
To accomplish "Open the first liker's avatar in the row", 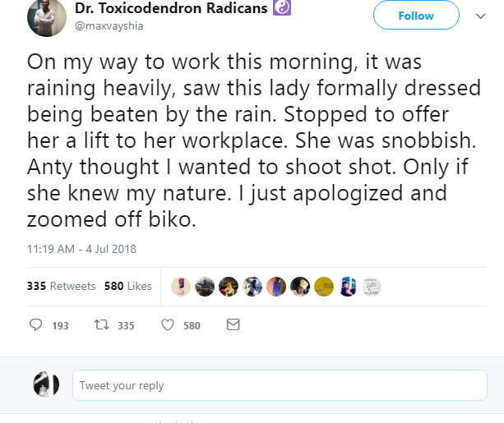I will [x=181, y=286].
